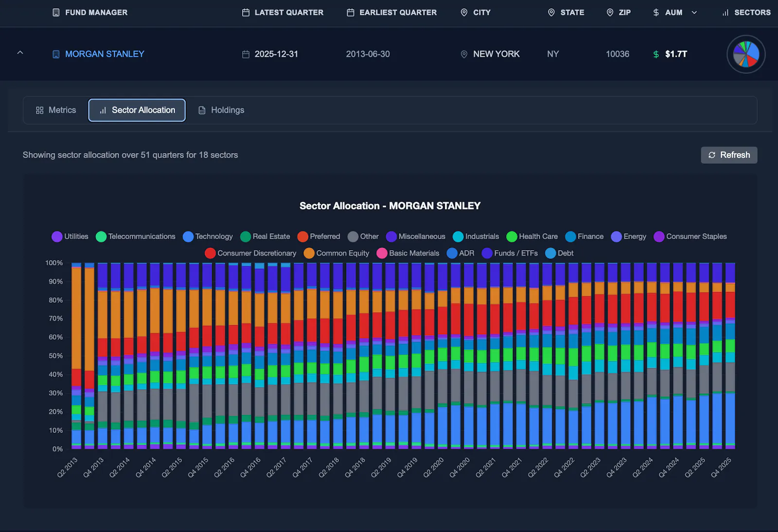
Task: Click the NY state cell
Action: coord(553,54)
